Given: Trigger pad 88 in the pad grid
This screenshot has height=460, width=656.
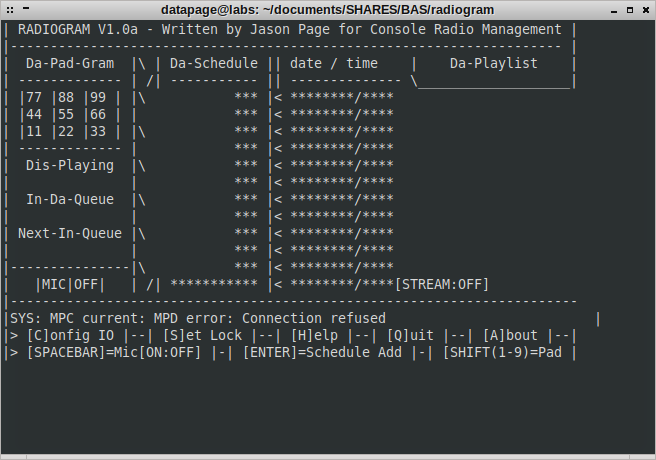Looking at the screenshot, I should click(x=72, y=98).
